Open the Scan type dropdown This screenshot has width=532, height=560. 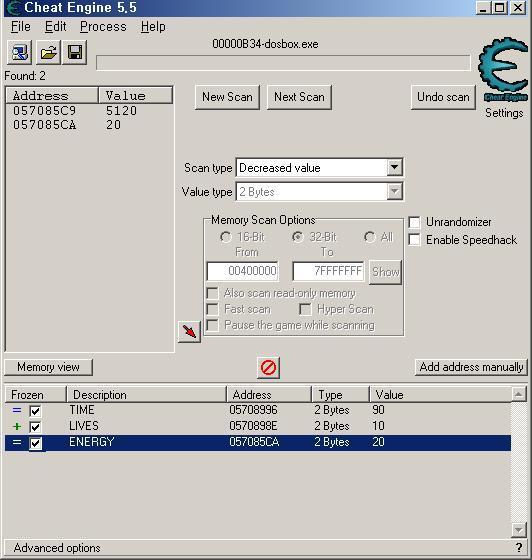pyautogui.click(x=395, y=167)
